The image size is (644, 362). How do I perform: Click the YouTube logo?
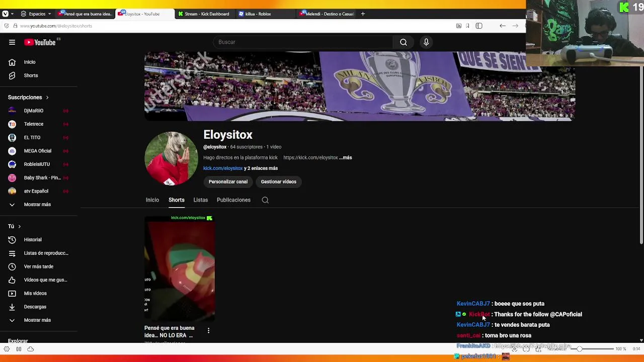pos(40,42)
